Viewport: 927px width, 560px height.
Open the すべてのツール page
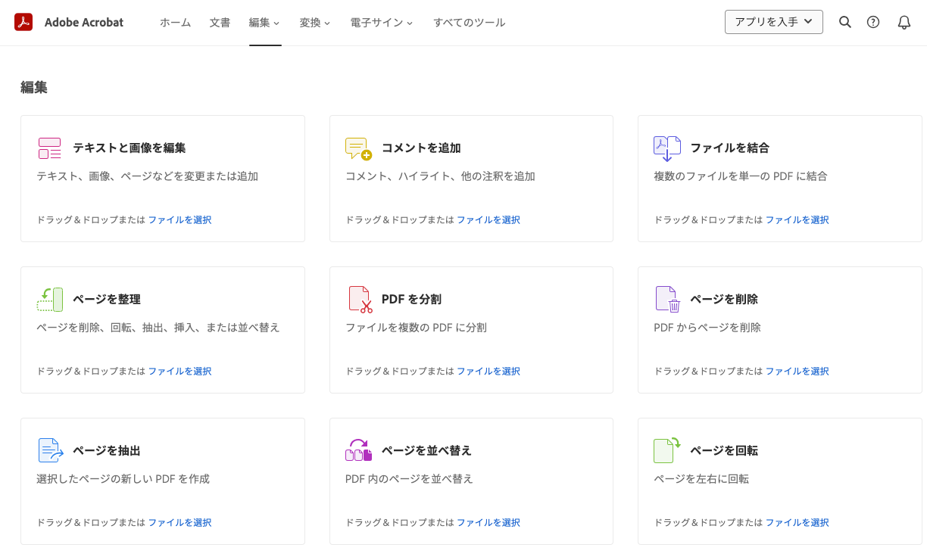[x=470, y=22]
